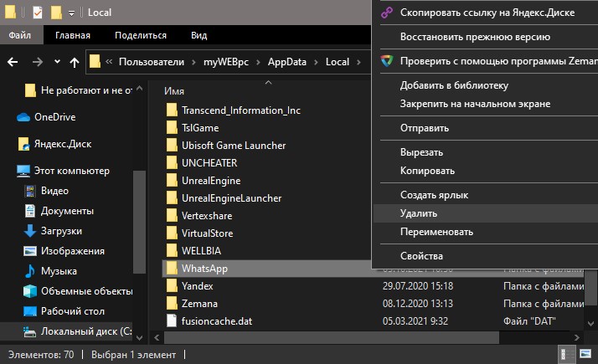This screenshot has height=364, width=598.
Task: Click the folder icon in the address bar
Action: (x=95, y=61)
